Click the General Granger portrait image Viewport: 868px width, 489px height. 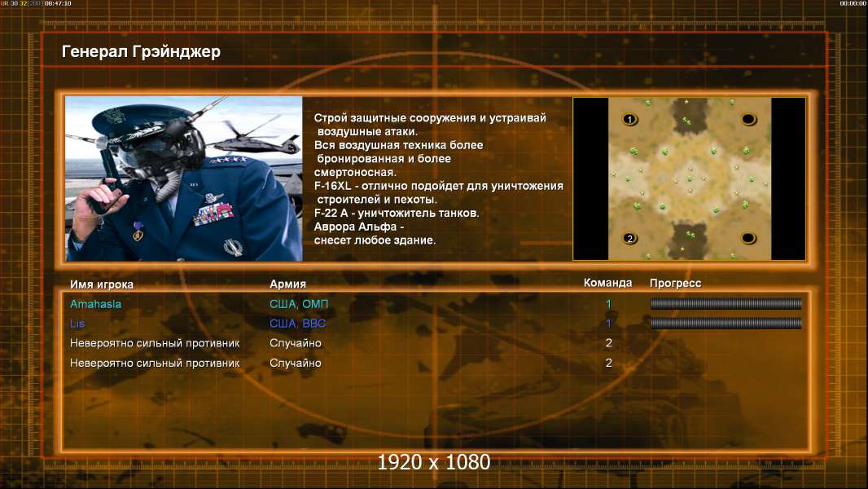pos(184,178)
